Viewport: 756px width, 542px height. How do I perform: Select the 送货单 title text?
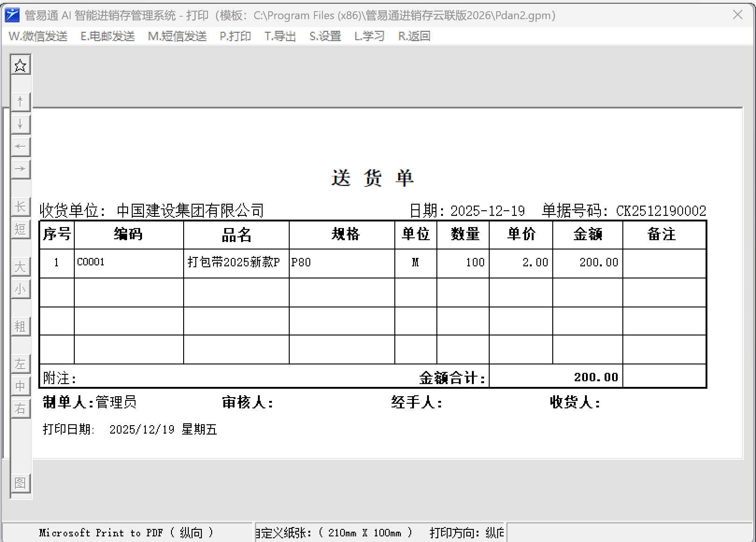tap(372, 178)
